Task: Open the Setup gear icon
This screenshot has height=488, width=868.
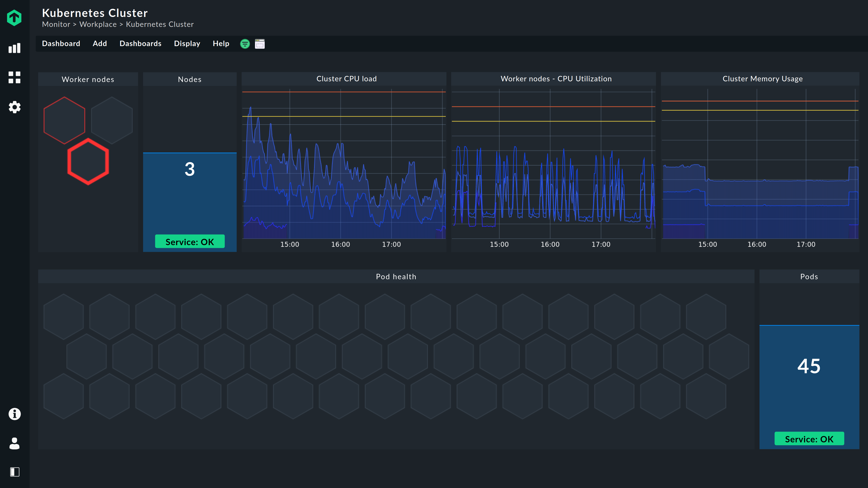Action: tap(14, 107)
